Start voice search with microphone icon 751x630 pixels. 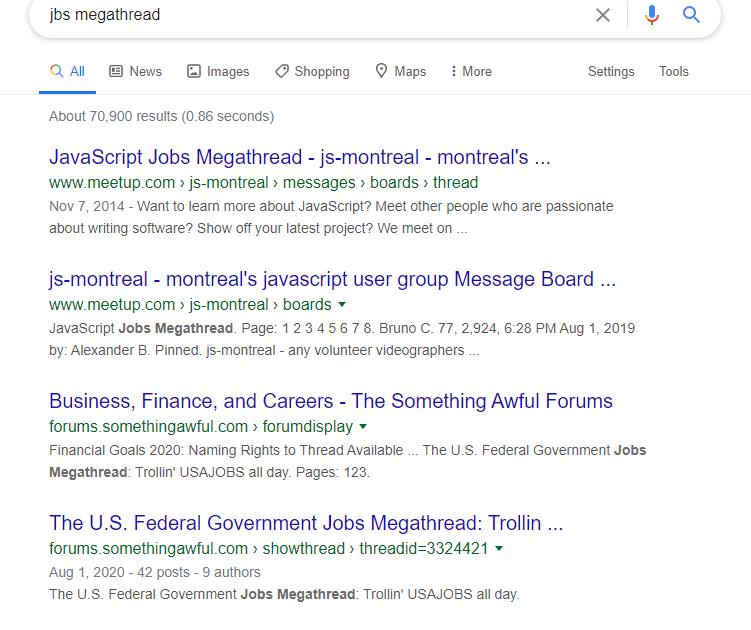(x=652, y=15)
